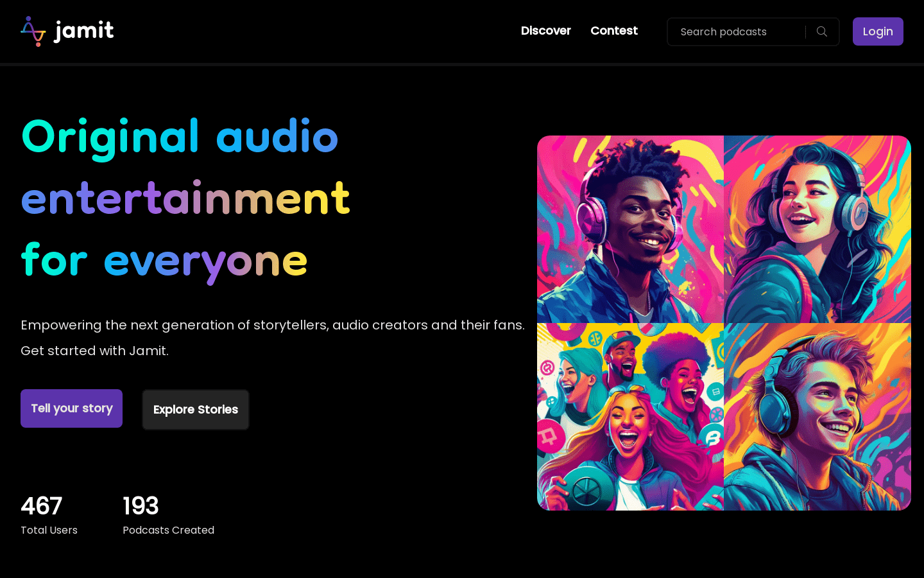Click the Get started with Jamit text
The height and width of the screenshot is (578, 924).
pos(94,351)
